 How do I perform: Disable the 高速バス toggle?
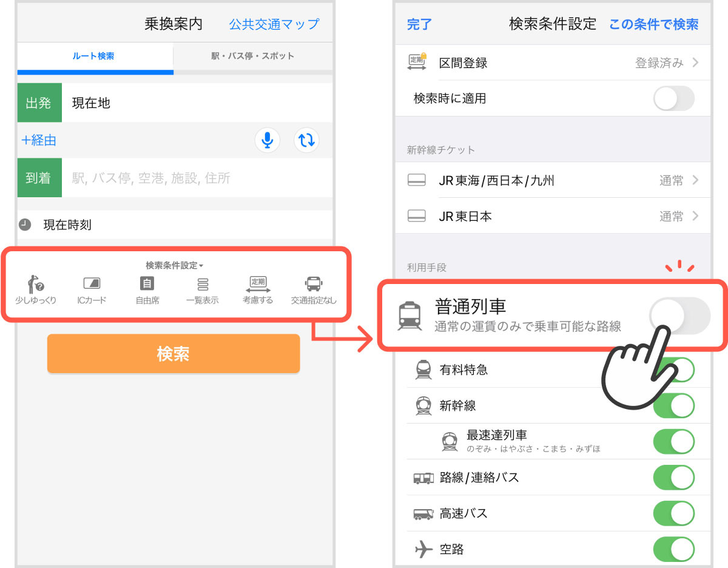[x=674, y=513]
